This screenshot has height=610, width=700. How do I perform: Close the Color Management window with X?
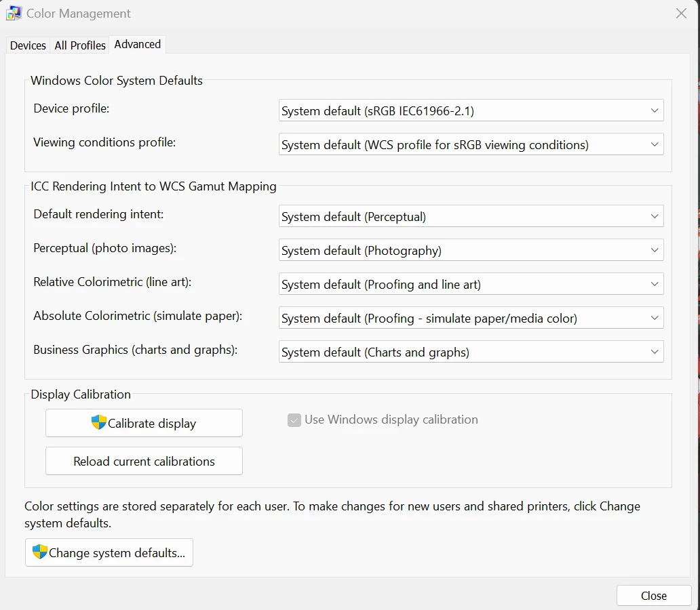681,14
